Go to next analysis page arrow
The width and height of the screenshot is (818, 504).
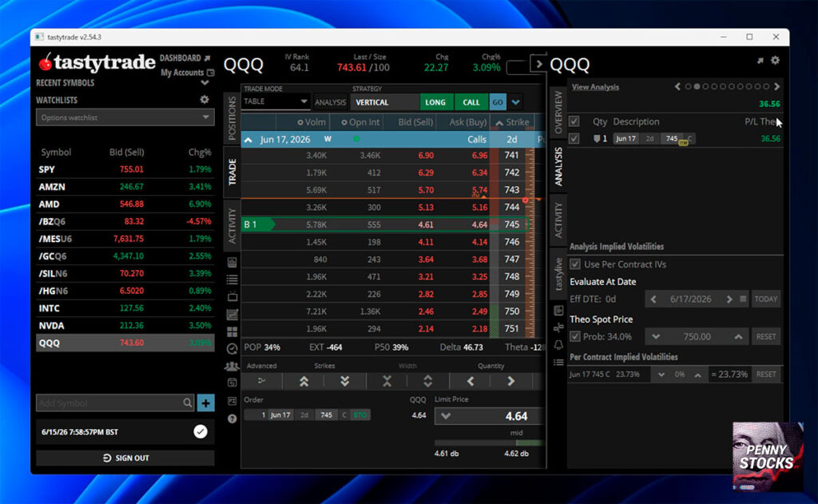point(776,86)
